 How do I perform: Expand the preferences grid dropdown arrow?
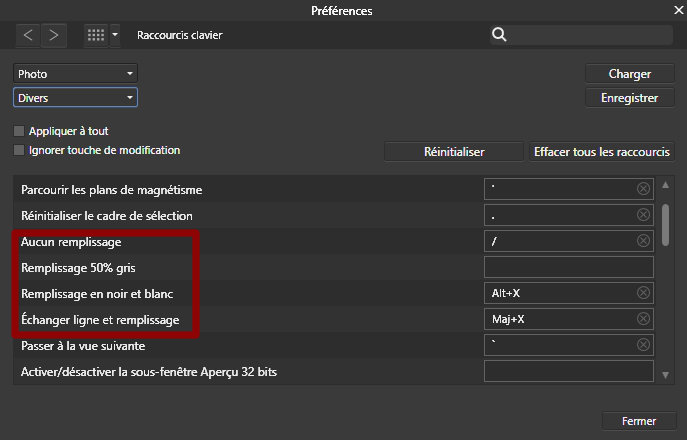[x=115, y=35]
